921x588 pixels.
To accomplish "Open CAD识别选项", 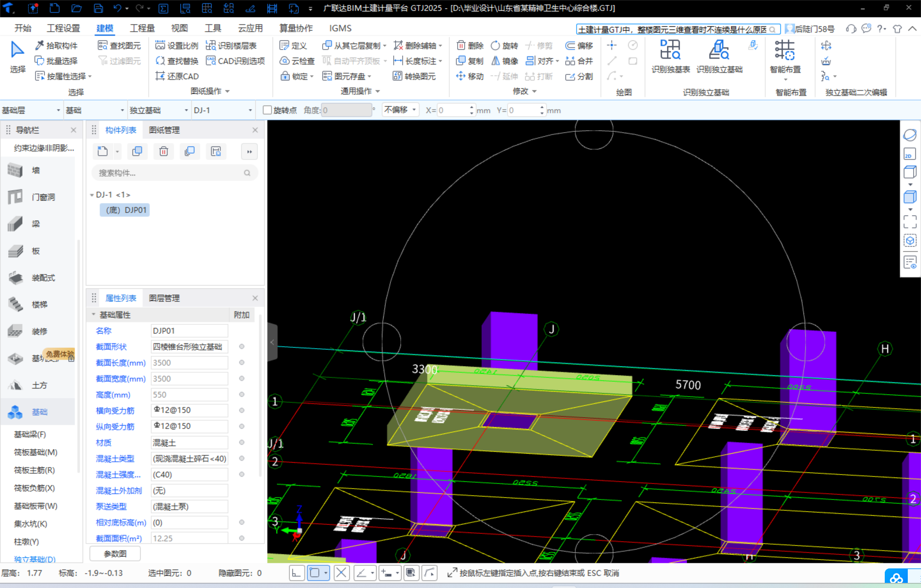I will pos(235,61).
